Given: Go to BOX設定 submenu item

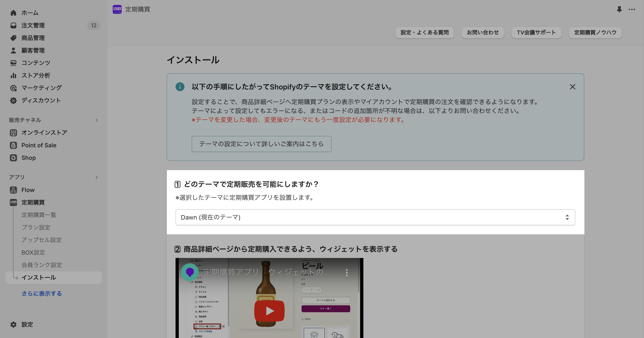Looking at the screenshot, I should click(33, 253).
